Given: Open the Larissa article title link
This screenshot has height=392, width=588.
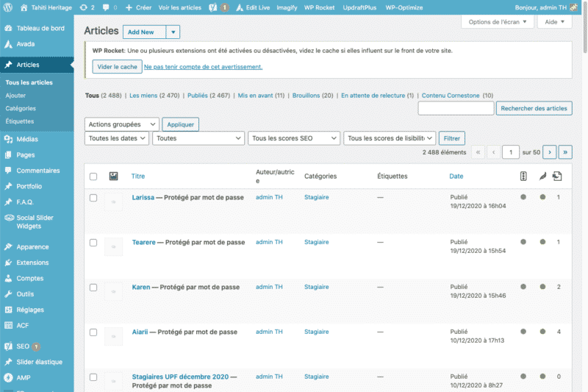Looking at the screenshot, I should (143, 197).
